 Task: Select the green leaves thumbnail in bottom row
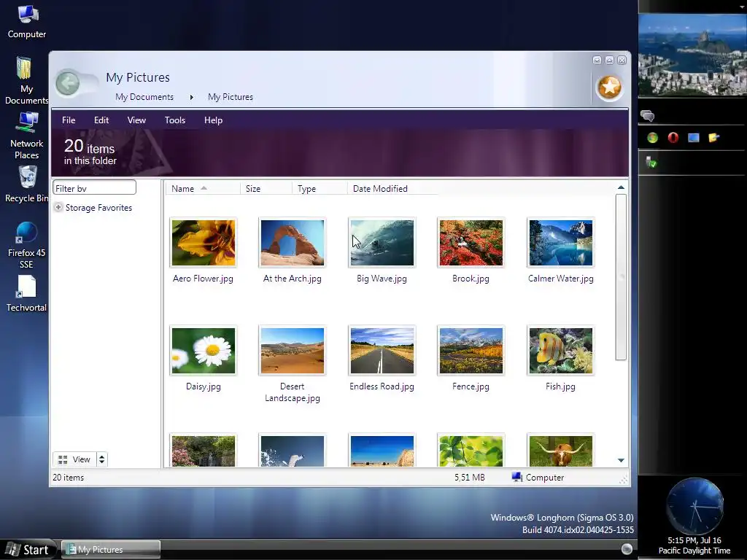[x=471, y=451]
